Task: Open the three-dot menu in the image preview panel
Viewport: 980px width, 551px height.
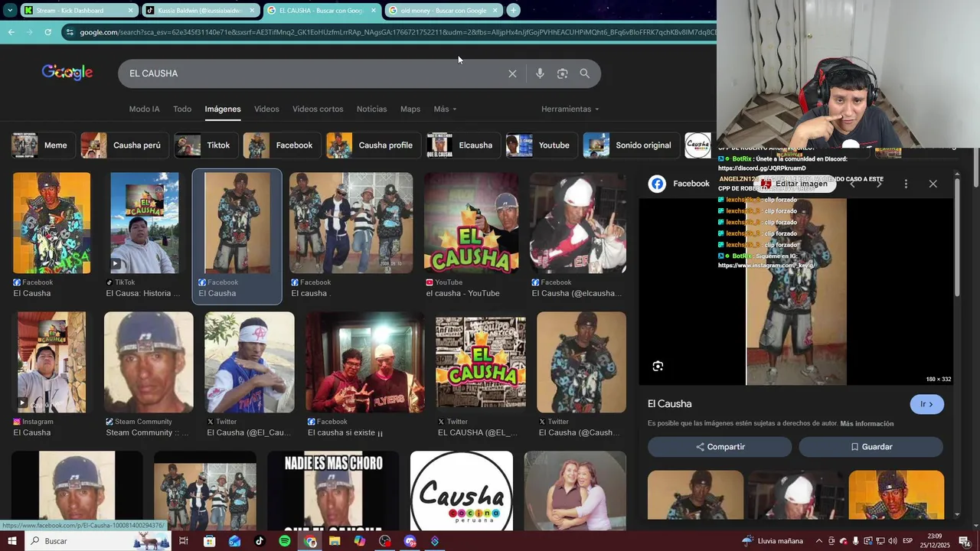Action: 906,184
